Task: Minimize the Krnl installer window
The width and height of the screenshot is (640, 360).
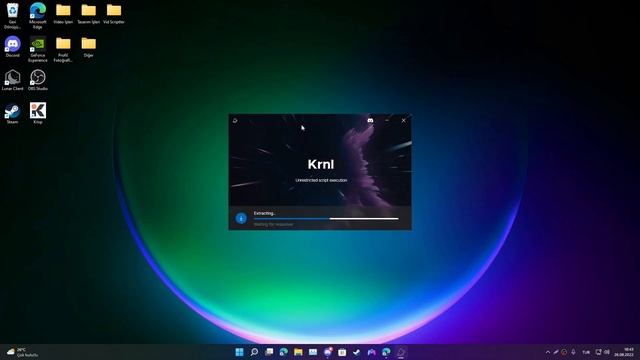Action: (x=387, y=120)
